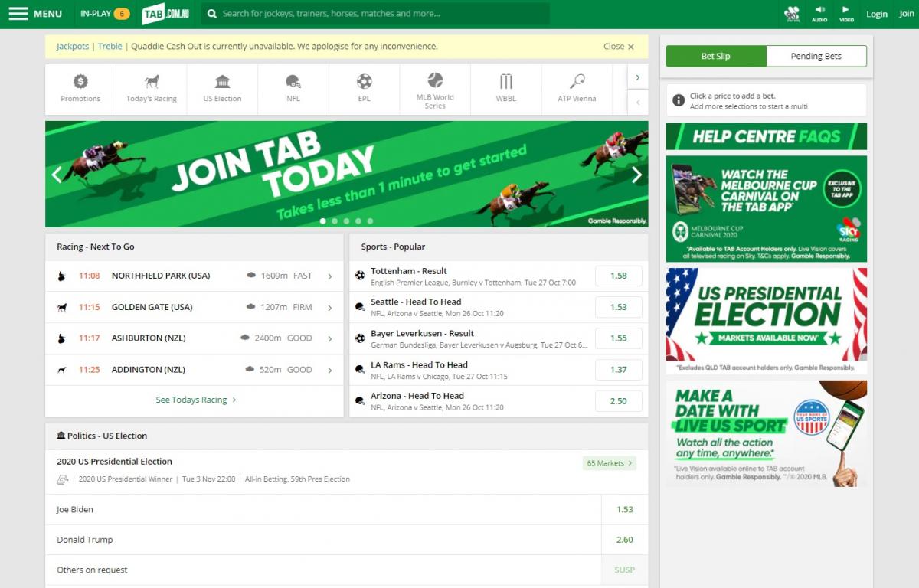The width and height of the screenshot is (919, 588).
Task: Go to third banner slide dot
Action: pyautogui.click(x=346, y=220)
